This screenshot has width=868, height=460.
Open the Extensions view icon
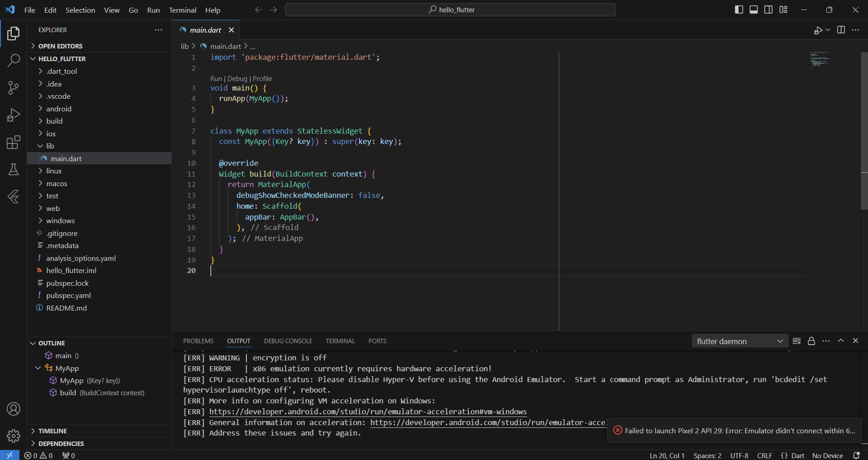pos(14,142)
